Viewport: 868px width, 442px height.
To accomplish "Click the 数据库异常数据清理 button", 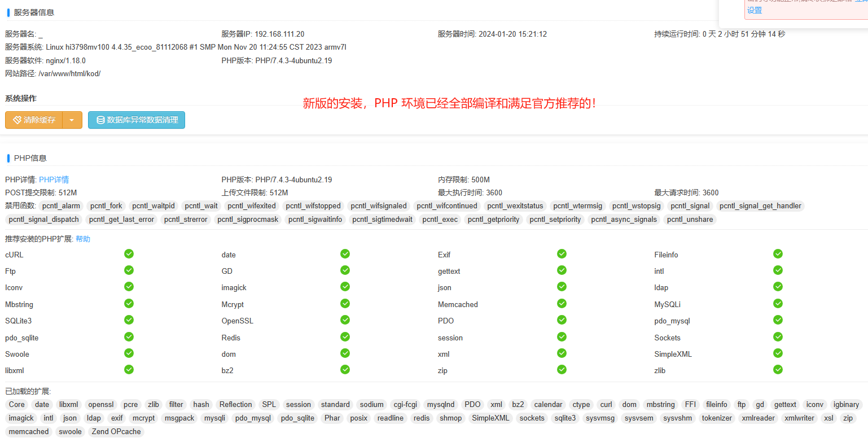I will point(137,120).
